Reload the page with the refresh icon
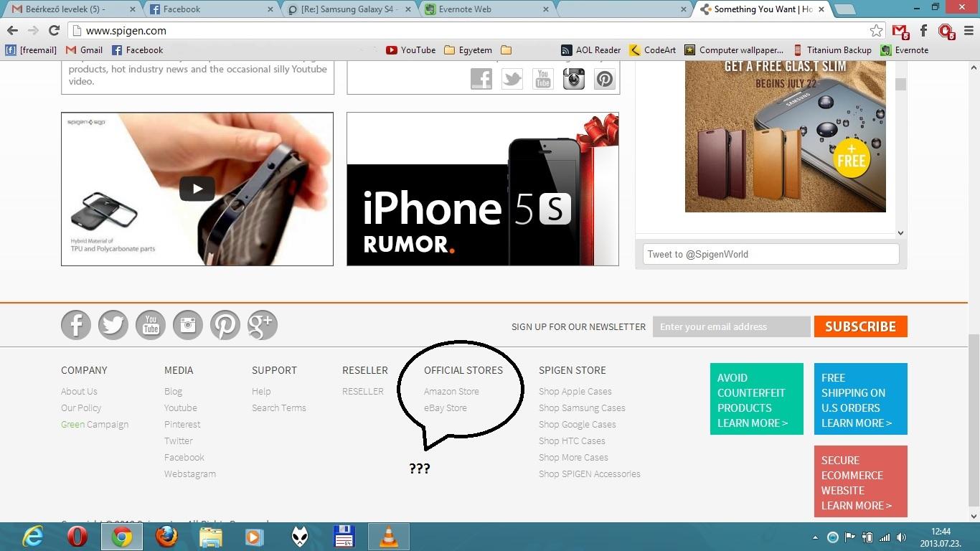This screenshot has height=551, width=980. click(54, 30)
